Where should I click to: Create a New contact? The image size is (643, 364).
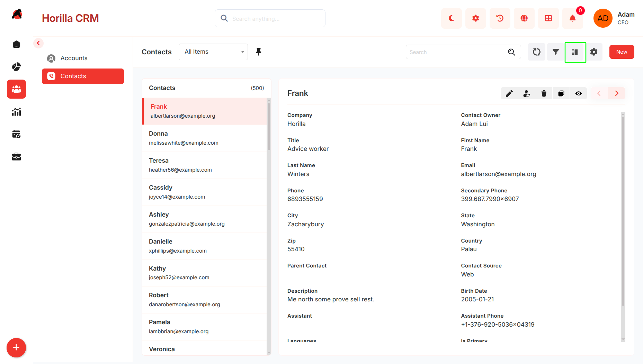tap(622, 52)
